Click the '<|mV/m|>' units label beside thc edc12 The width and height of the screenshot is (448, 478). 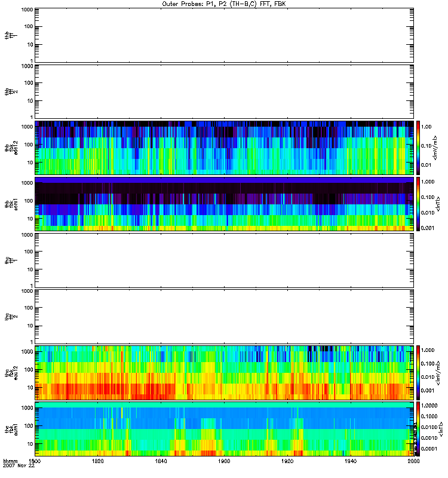click(x=438, y=373)
